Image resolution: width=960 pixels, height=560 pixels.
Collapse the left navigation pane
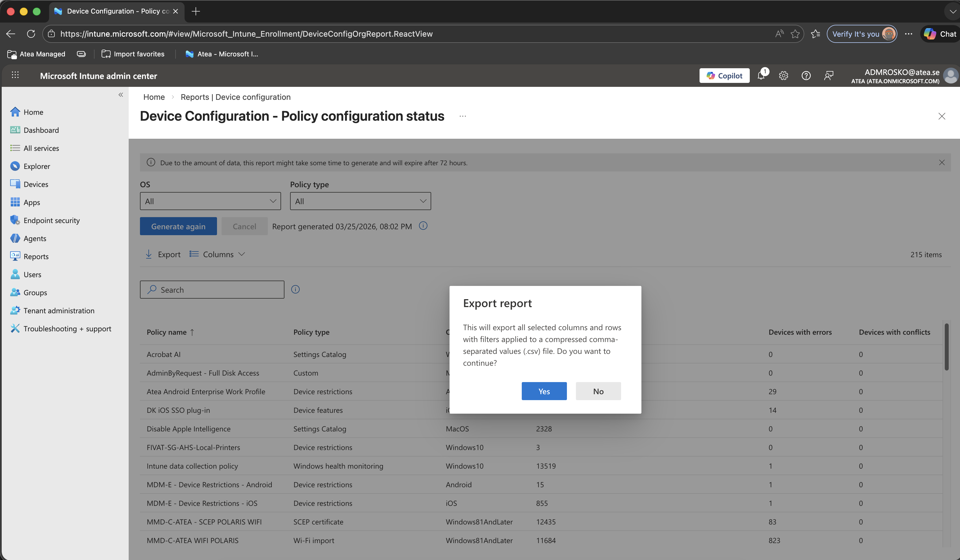tap(121, 95)
